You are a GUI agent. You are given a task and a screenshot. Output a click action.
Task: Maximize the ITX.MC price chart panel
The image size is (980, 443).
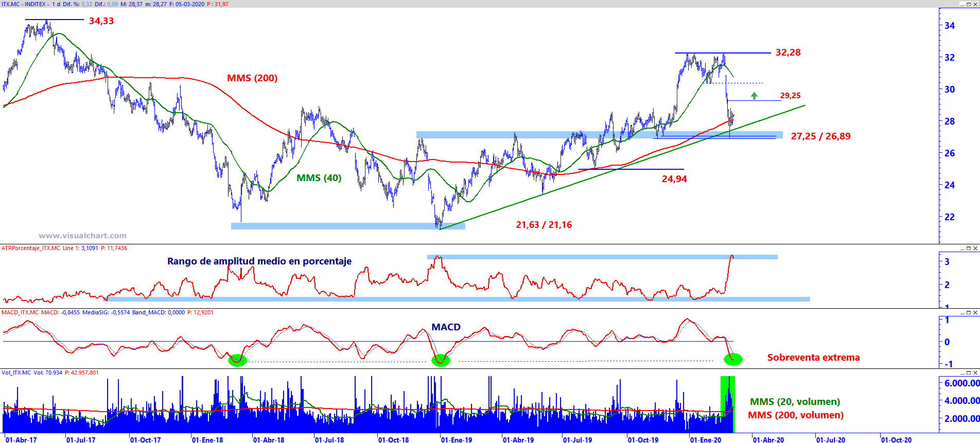pos(969,4)
